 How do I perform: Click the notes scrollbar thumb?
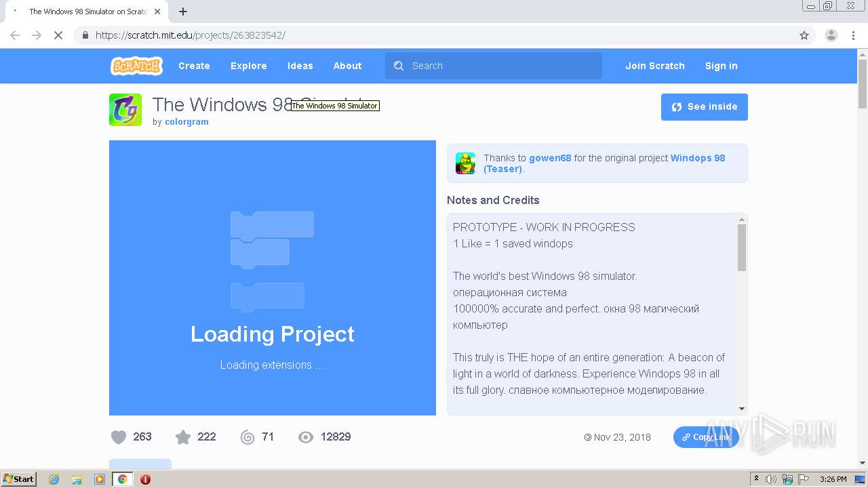[x=741, y=247]
